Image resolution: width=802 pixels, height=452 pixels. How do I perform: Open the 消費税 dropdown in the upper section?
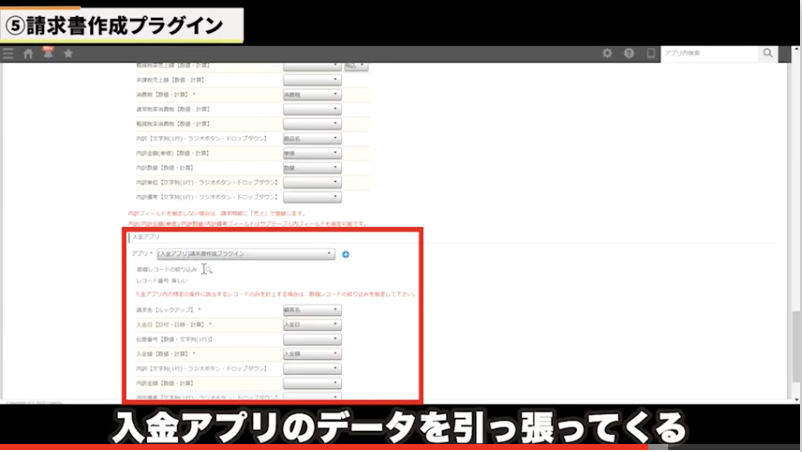[x=312, y=94]
